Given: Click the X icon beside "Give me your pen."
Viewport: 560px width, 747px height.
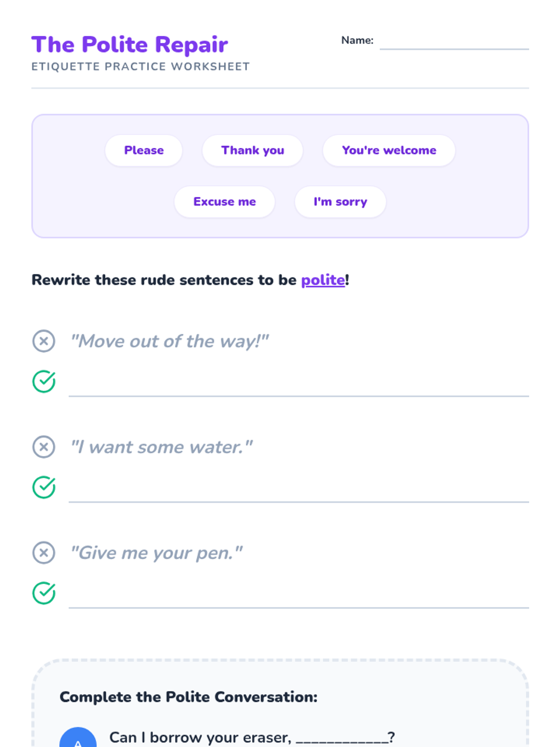Looking at the screenshot, I should pyautogui.click(x=44, y=553).
